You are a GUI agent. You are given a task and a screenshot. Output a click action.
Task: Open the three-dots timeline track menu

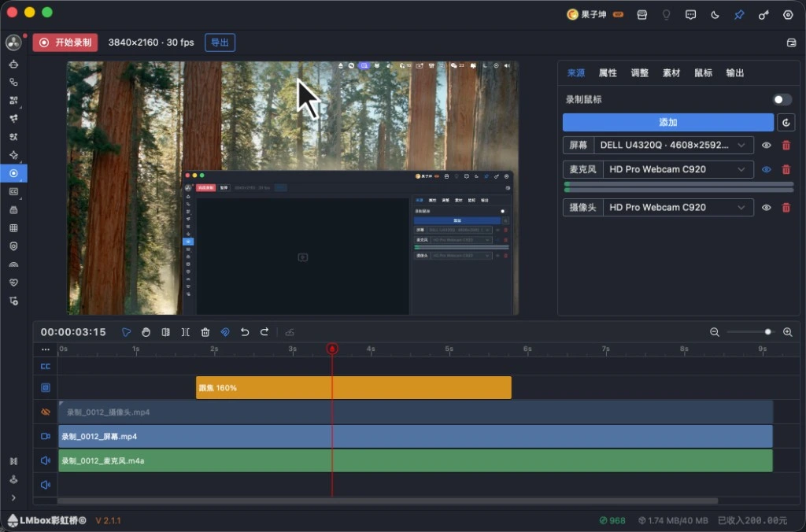(x=45, y=349)
